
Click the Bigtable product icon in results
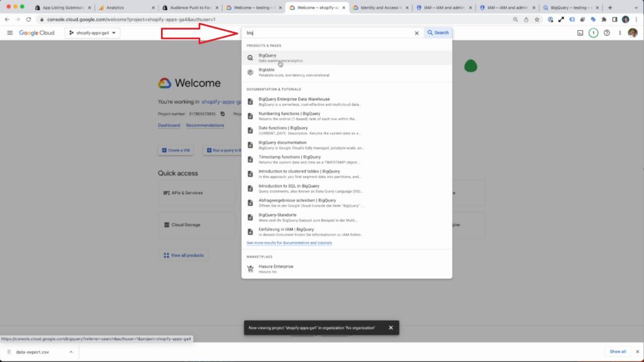pyautogui.click(x=250, y=72)
